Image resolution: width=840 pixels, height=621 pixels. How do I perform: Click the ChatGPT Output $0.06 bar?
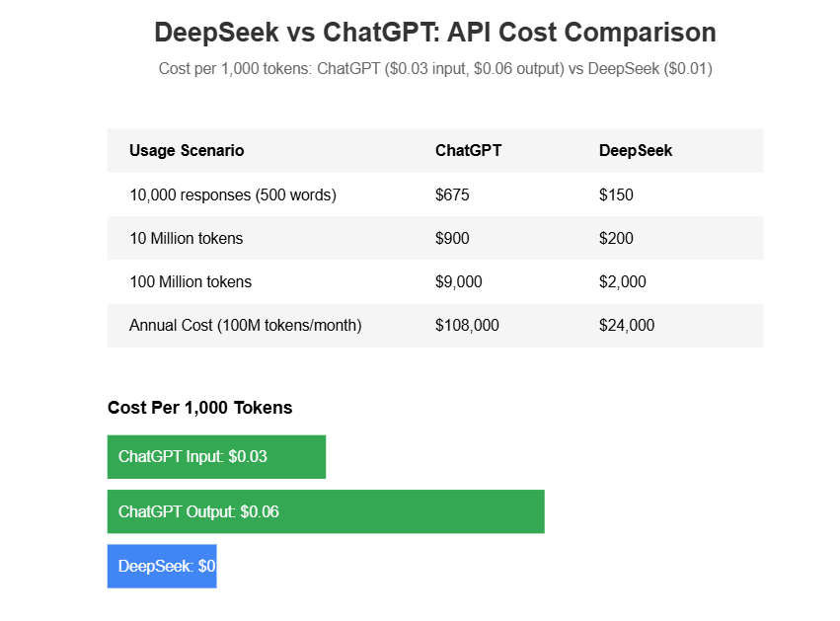(326, 511)
